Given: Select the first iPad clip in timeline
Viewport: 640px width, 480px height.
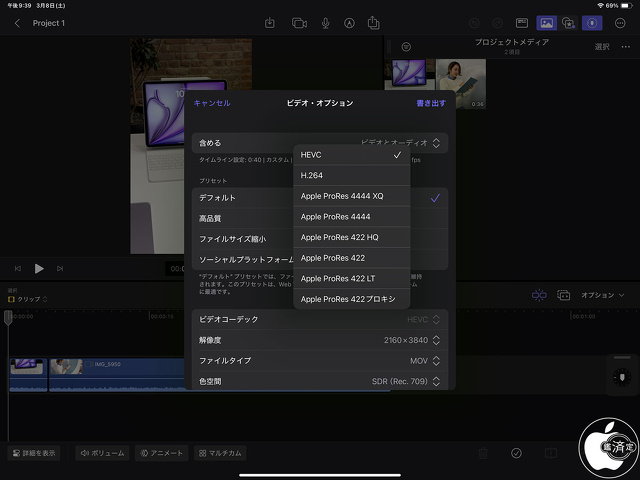Looking at the screenshot, I should point(28,374).
